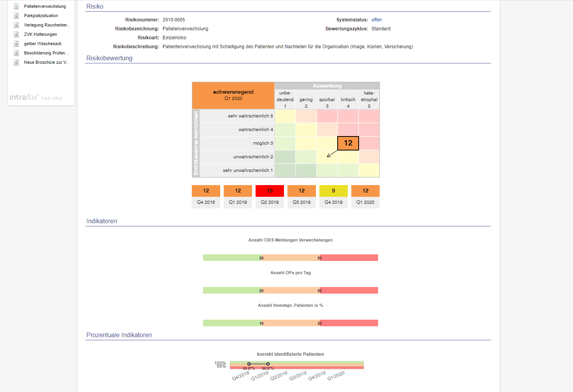Click the ZVK Halterungen item icon
The width and height of the screenshot is (573, 392).
16,34
